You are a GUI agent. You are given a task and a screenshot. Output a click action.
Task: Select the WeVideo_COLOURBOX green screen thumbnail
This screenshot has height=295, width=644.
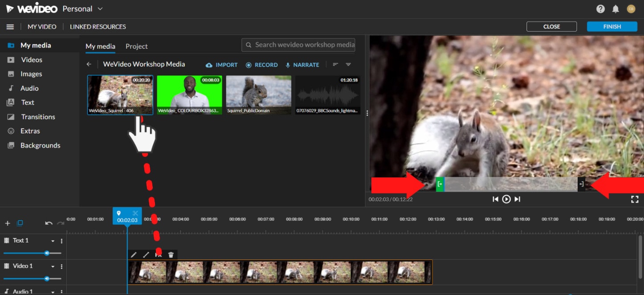click(x=189, y=95)
